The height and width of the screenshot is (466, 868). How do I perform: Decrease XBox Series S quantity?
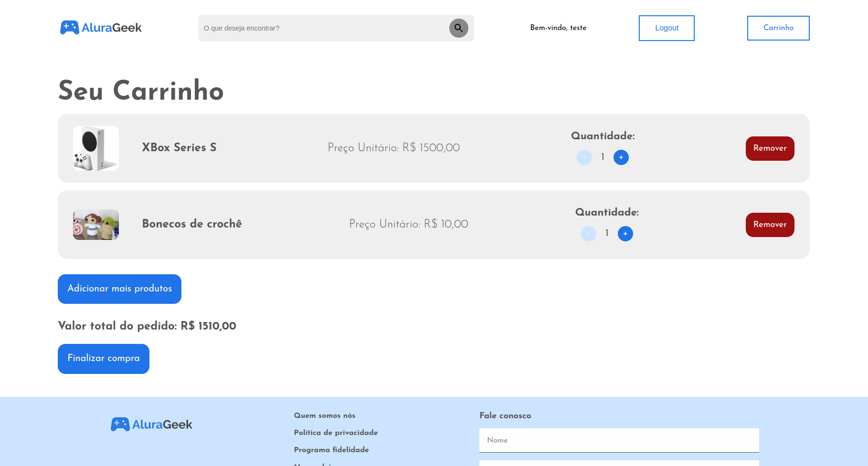point(584,157)
